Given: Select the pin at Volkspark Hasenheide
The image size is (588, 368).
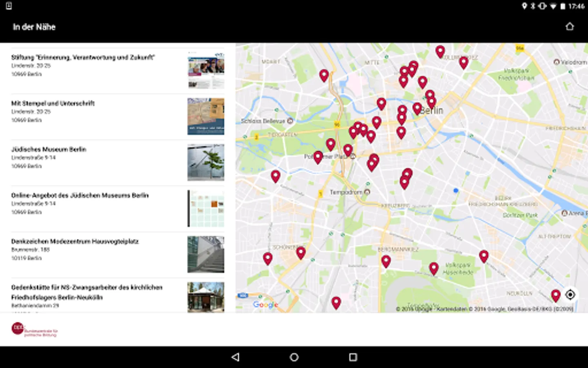Looking at the screenshot, I should pyautogui.click(x=434, y=268).
